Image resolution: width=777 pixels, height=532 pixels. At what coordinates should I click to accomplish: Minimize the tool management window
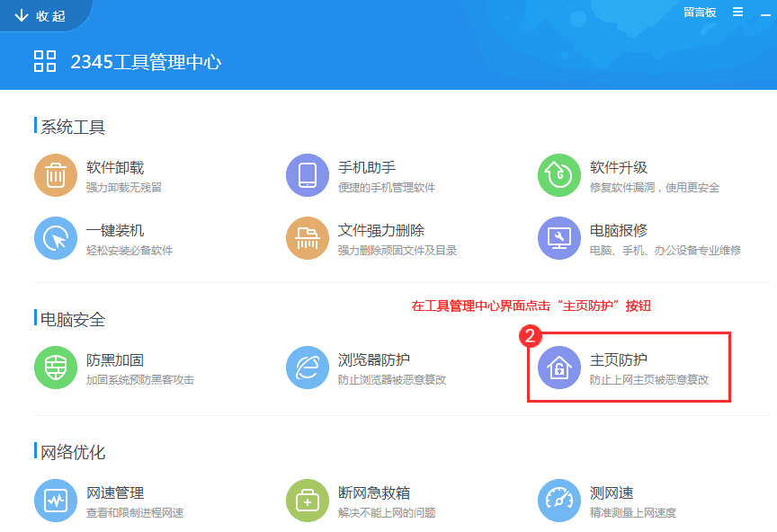(x=765, y=15)
